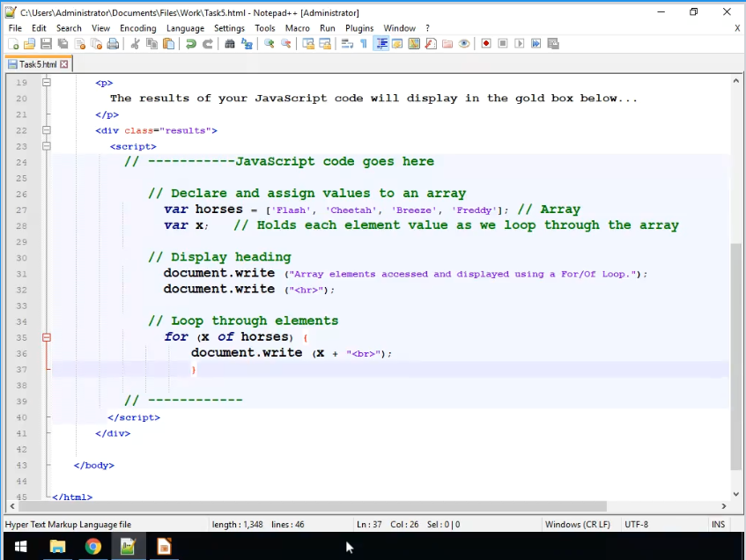The image size is (746, 560).
Task: Click the New file toolbar icon
Action: 13,44
